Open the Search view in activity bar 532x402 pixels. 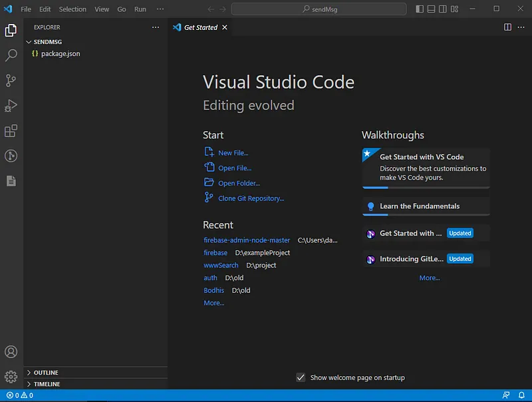[11, 55]
